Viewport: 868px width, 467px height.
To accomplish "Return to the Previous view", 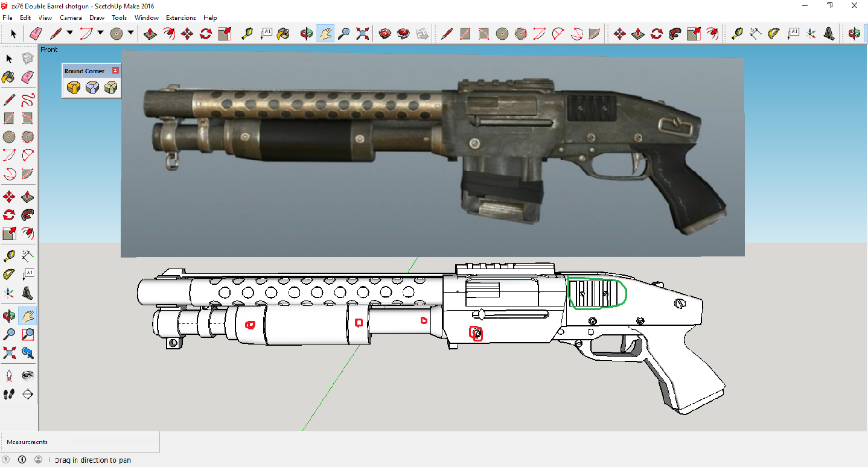I will (x=27, y=352).
